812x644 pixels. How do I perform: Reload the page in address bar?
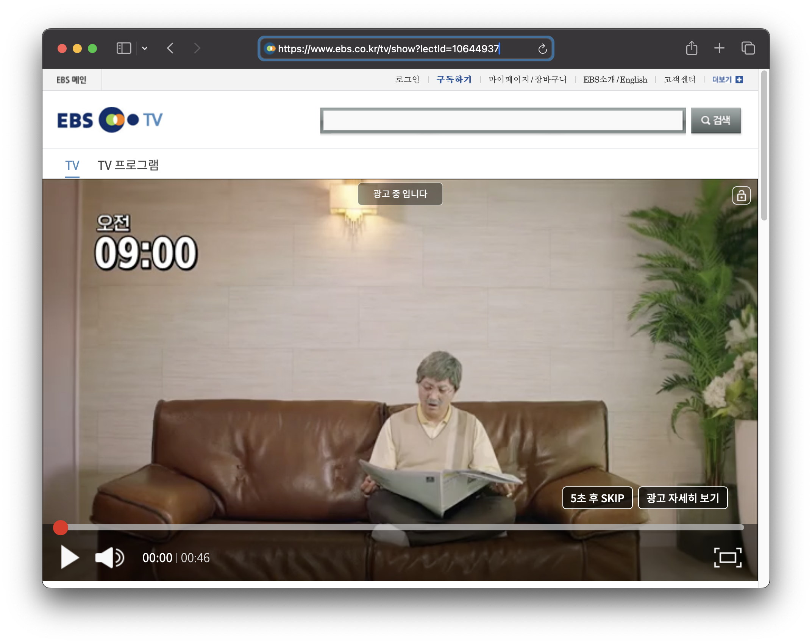pos(542,49)
